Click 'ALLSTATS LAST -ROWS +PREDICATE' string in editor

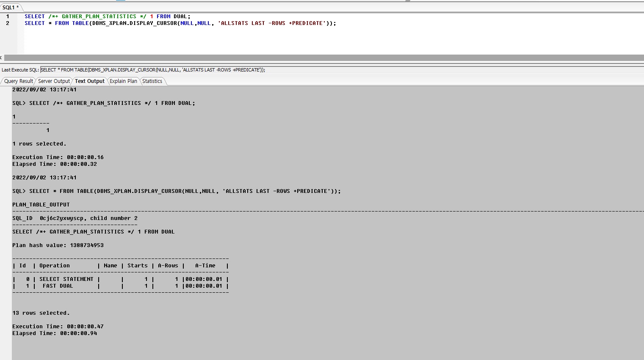coord(271,23)
